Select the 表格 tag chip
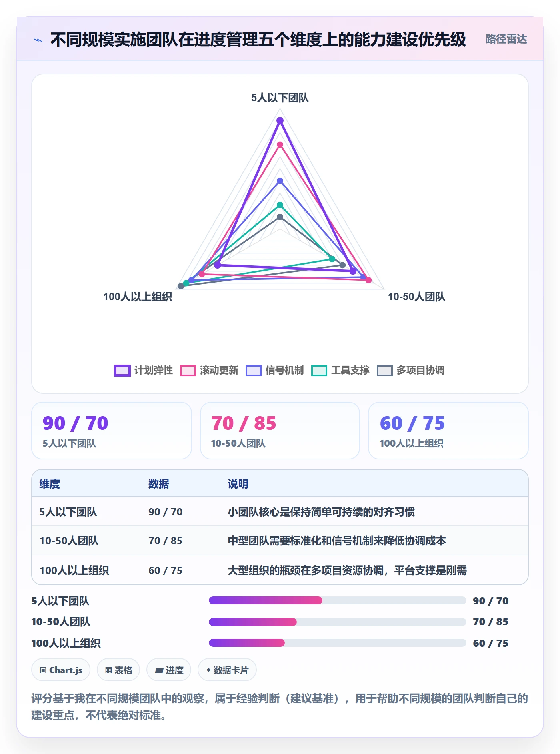The width and height of the screenshot is (560, 754). (118, 670)
